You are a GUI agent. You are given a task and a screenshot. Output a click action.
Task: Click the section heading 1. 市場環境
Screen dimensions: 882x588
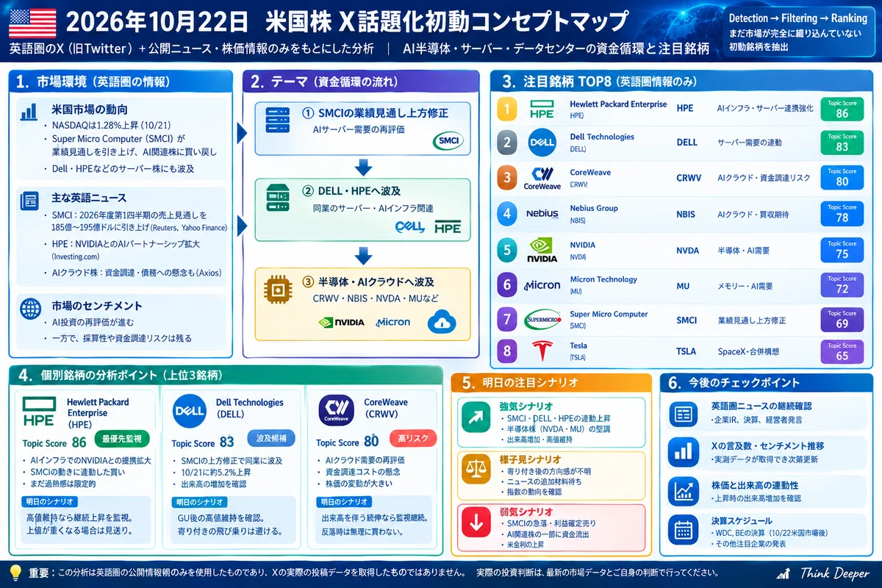point(93,82)
